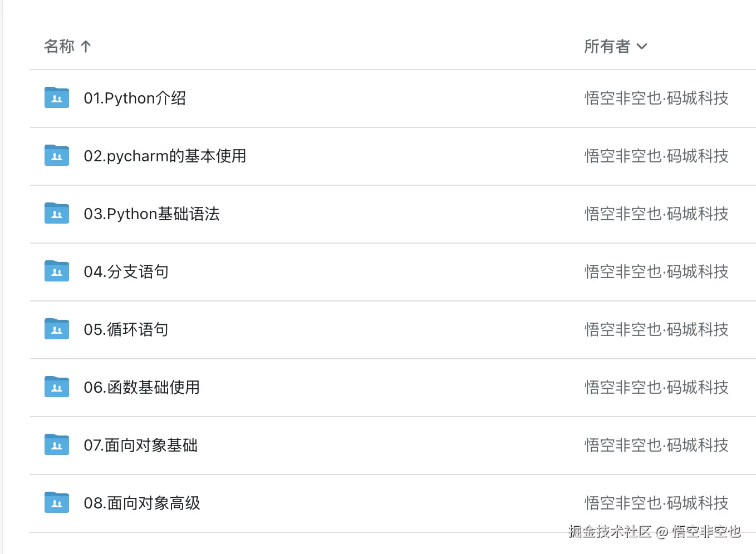This screenshot has width=756, height=554.
Task: Click the 01.Python介绍 shared folder icon
Action: tap(57, 98)
